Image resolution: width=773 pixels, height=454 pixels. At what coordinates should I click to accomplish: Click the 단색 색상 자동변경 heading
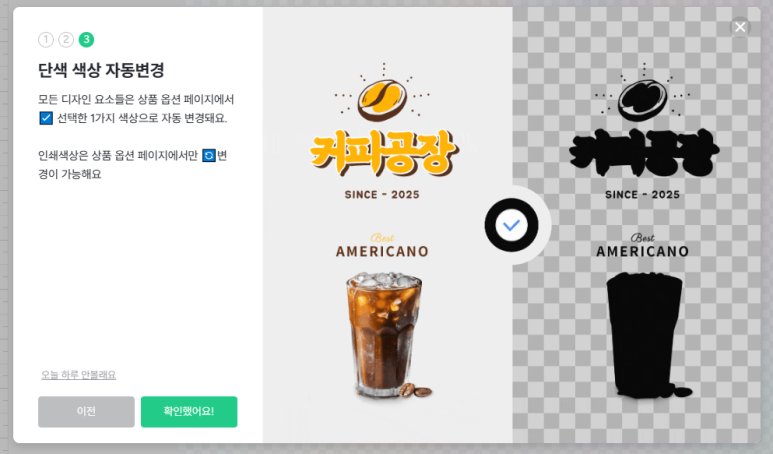click(x=101, y=70)
